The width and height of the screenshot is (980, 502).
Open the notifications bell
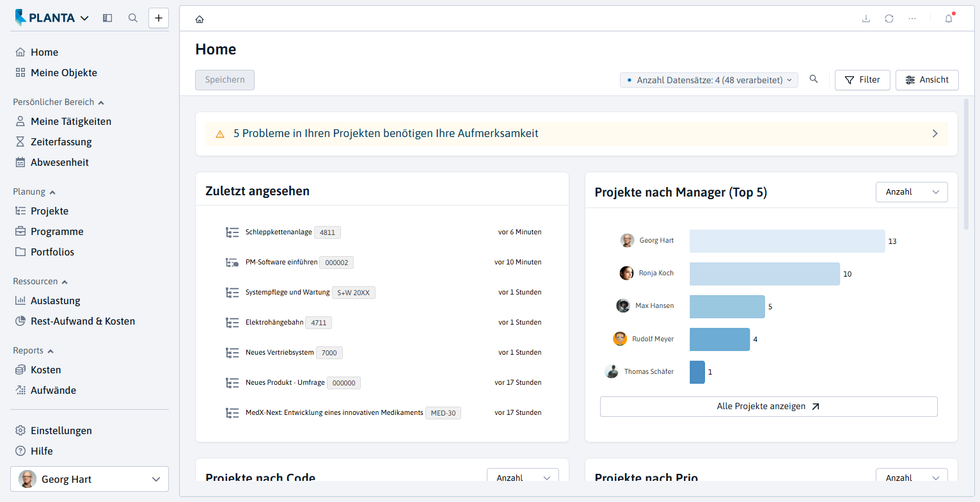949,19
